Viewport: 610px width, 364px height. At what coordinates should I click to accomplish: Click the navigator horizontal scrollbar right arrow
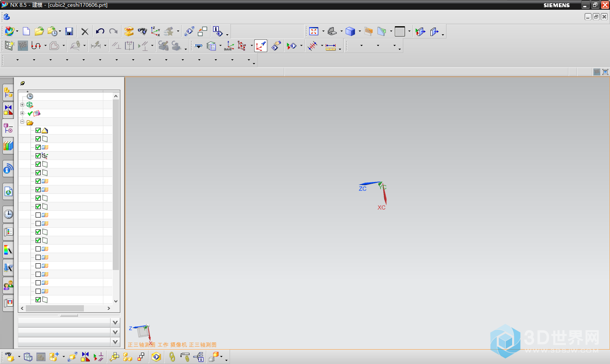109,308
